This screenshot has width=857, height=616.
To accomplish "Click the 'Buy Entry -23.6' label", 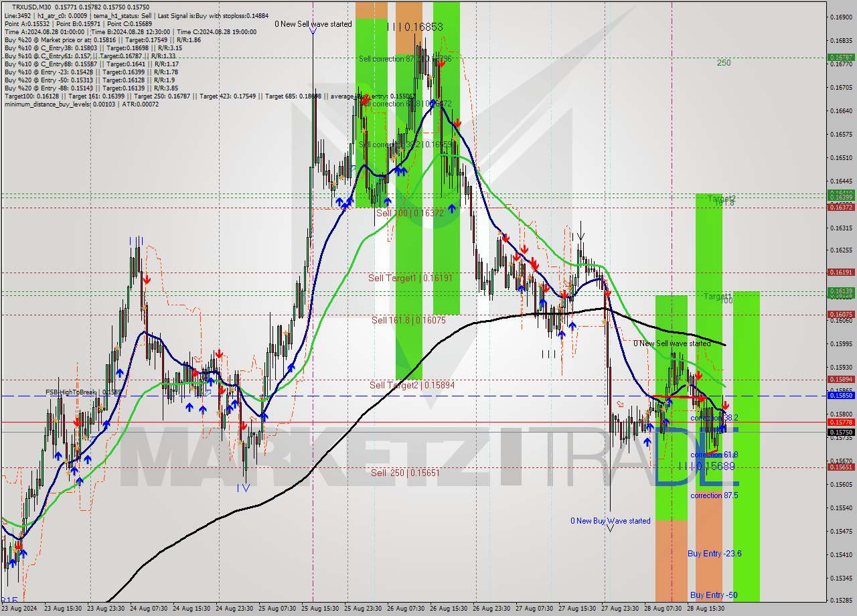I will [x=714, y=554].
